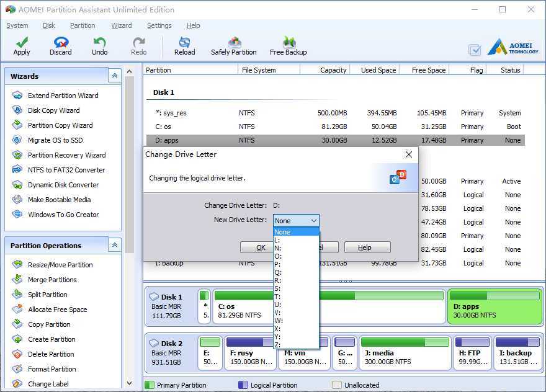Click the Reload toolbar icon
Image resolution: width=546 pixels, height=392 pixels.
(184, 42)
